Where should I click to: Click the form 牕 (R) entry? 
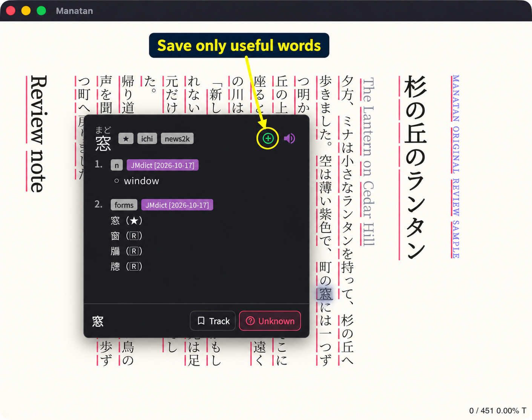126,267
